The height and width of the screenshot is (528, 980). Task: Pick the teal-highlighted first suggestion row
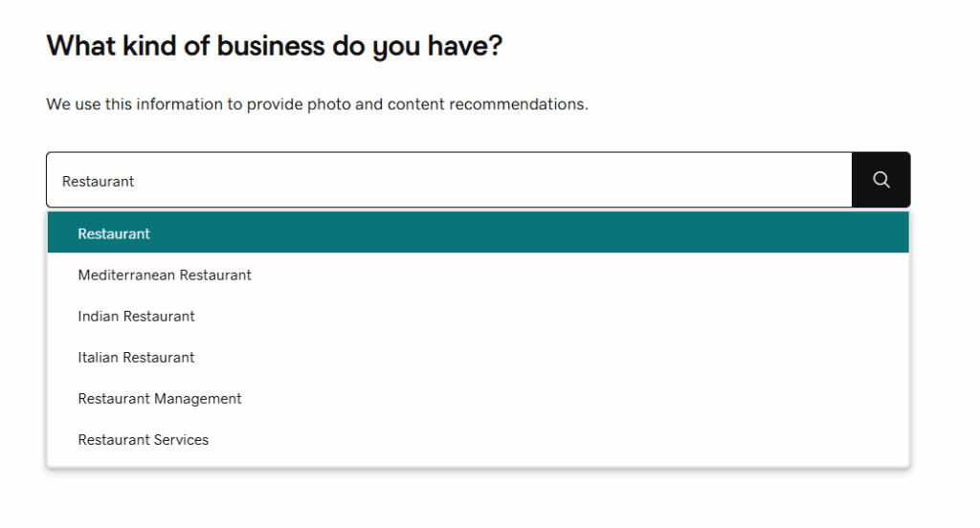coord(479,232)
